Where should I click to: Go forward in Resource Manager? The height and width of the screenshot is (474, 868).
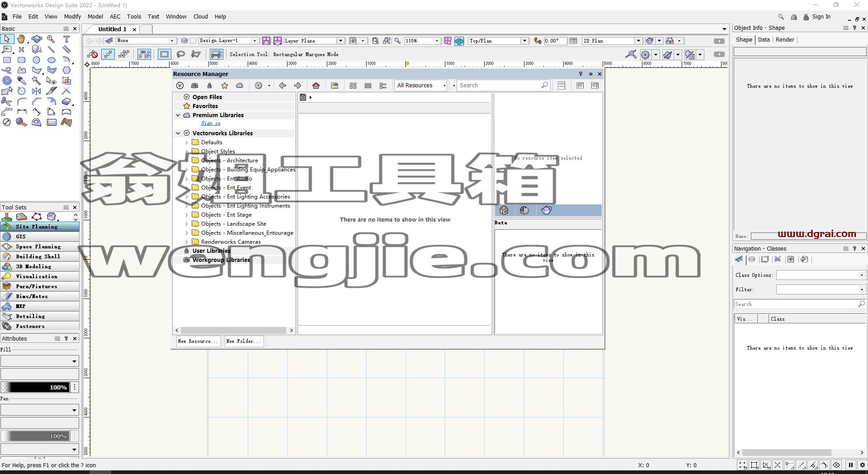pyautogui.click(x=297, y=85)
